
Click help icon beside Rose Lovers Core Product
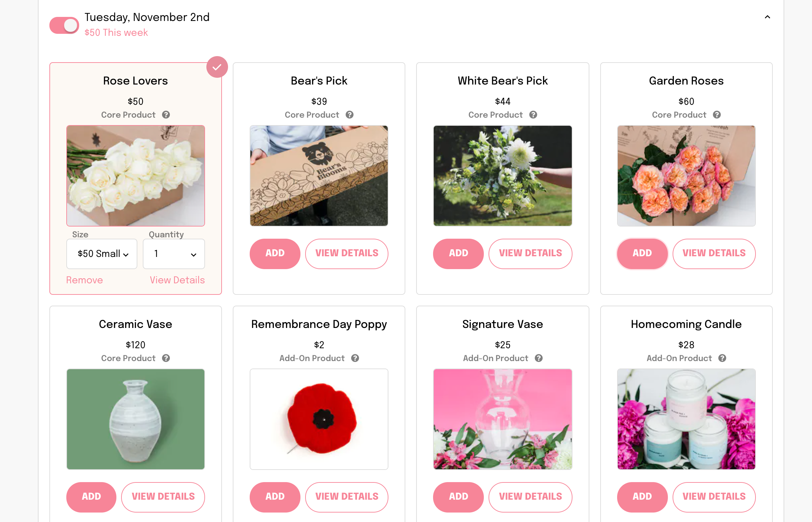(x=166, y=115)
